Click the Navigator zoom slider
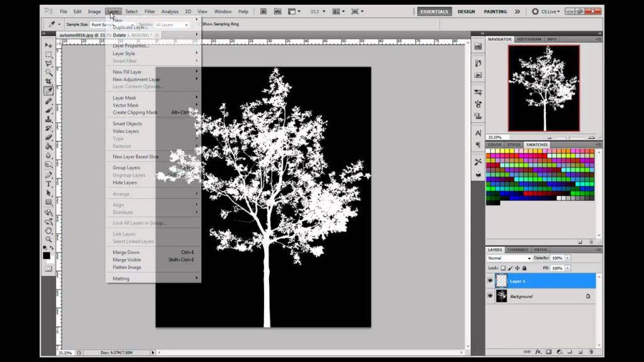The height and width of the screenshot is (362, 644). pos(568,138)
